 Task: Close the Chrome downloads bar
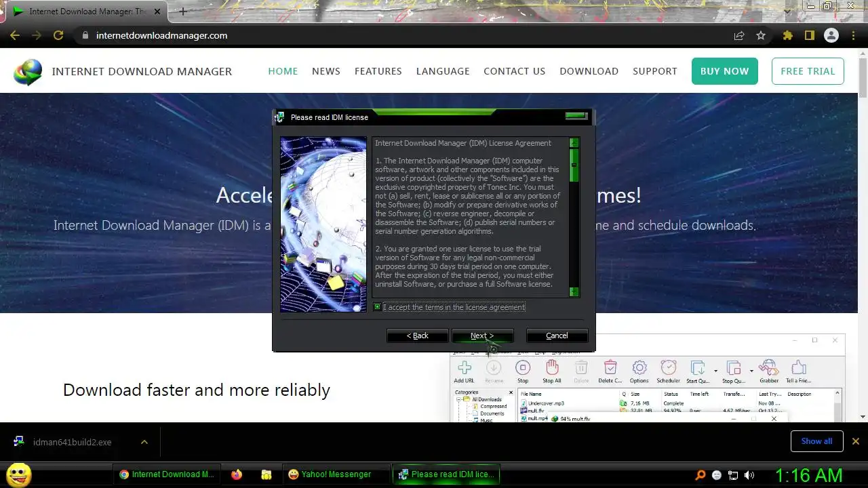click(855, 441)
